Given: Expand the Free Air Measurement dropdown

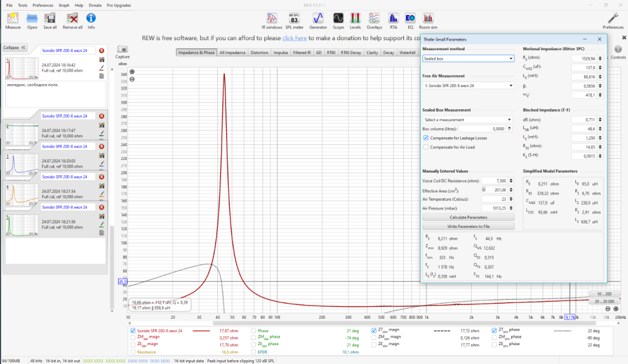Looking at the screenshot, I should [468, 85].
